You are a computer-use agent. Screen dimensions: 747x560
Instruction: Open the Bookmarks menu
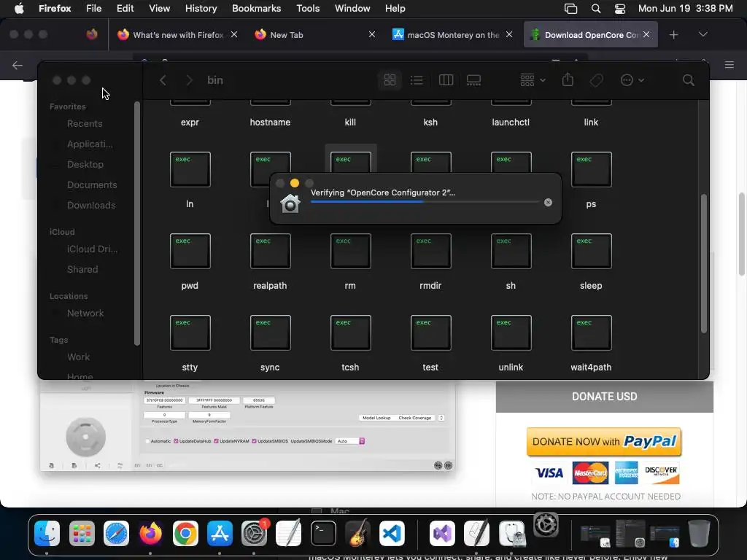tap(256, 9)
